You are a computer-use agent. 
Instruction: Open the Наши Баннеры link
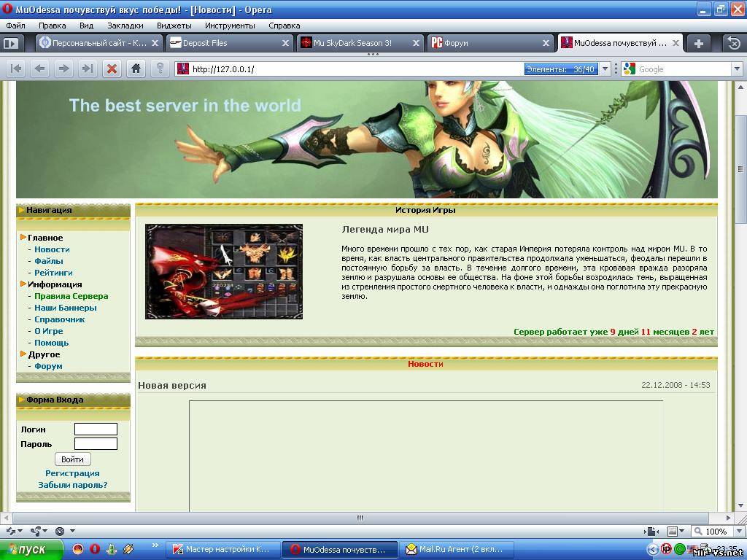(x=65, y=308)
